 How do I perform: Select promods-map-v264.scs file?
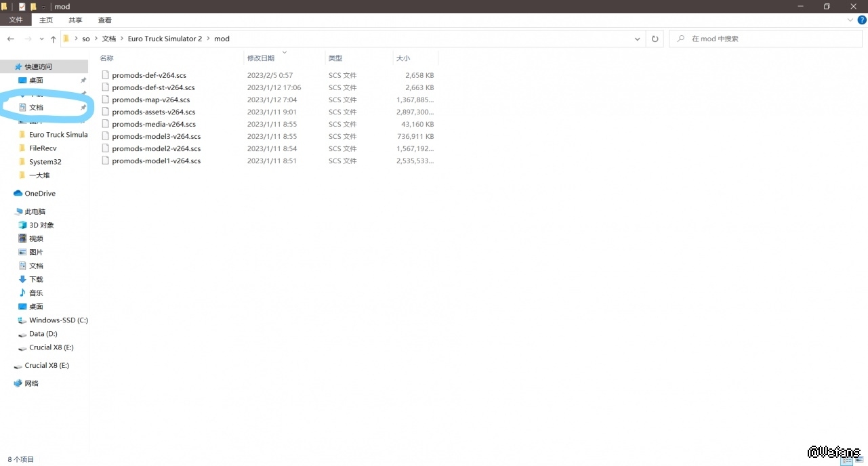(150, 100)
